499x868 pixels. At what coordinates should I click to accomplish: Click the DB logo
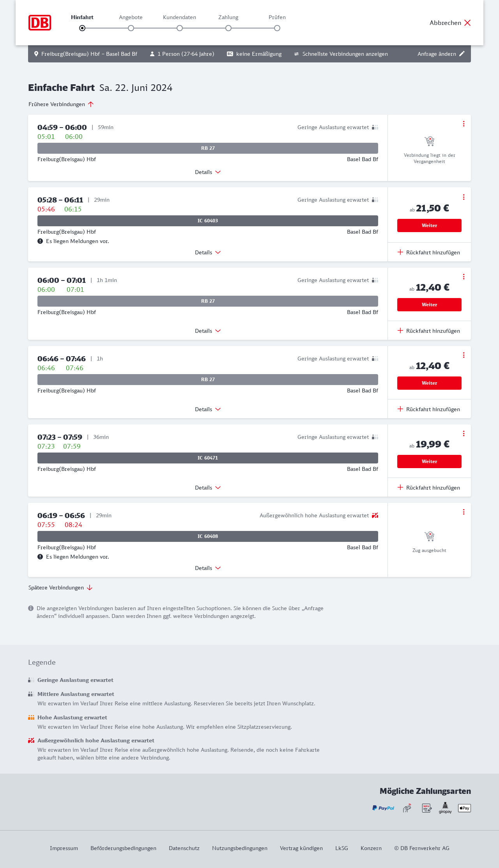(40, 23)
